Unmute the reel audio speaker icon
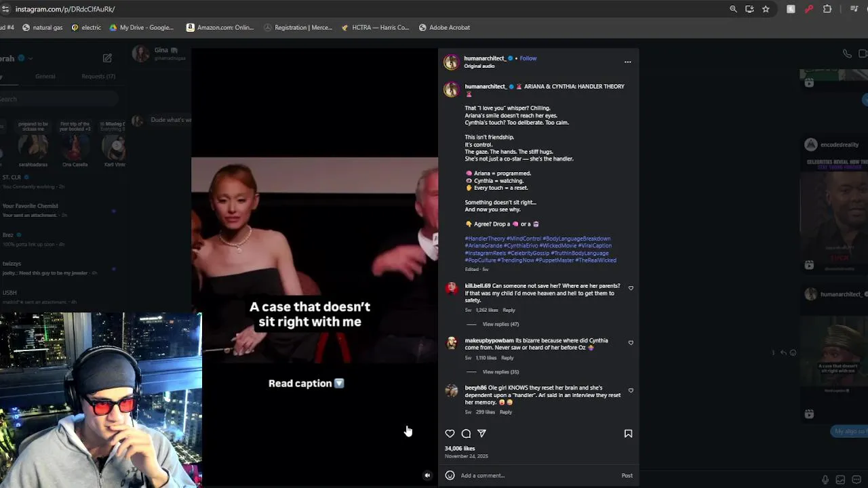Image resolution: width=868 pixels, height=488 pixels. click(x=427, y=476)
